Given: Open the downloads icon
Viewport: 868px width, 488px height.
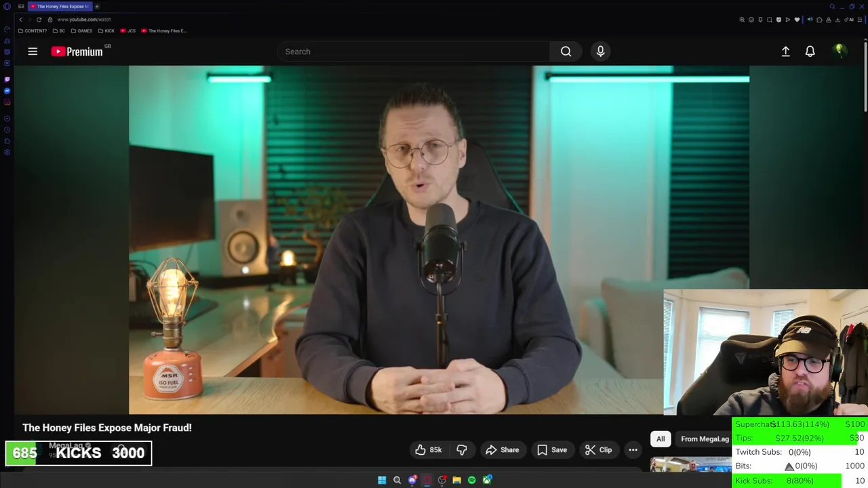Looking at the screenshot, I should (x=837, y=20).
